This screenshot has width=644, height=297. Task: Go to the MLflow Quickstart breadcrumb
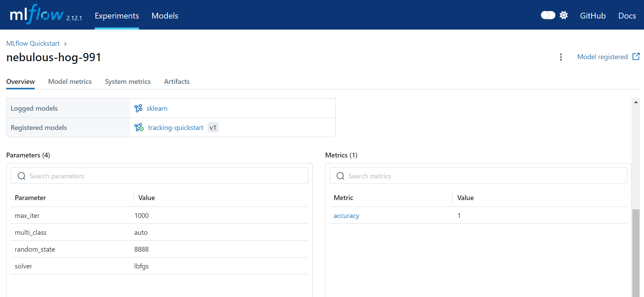(x=33, y=43)
